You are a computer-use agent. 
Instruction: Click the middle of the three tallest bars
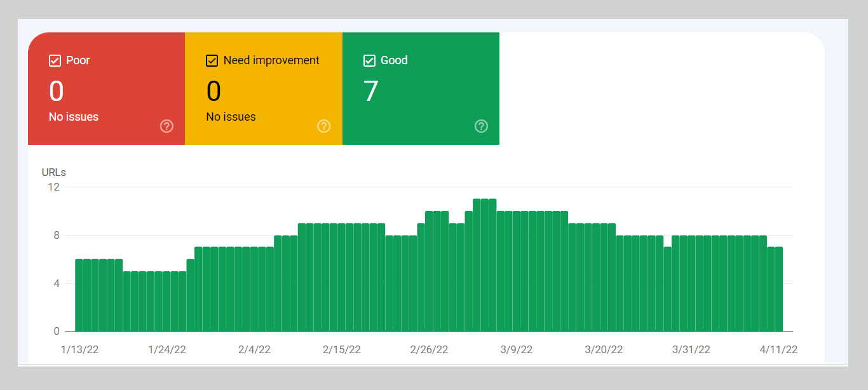484,266
